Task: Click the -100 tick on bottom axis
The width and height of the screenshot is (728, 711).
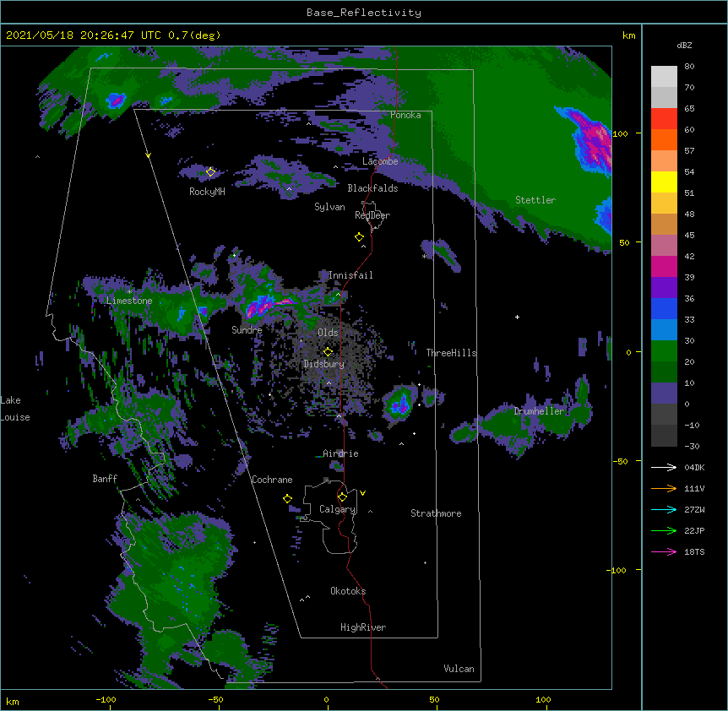Action: (x=106, y=699)
